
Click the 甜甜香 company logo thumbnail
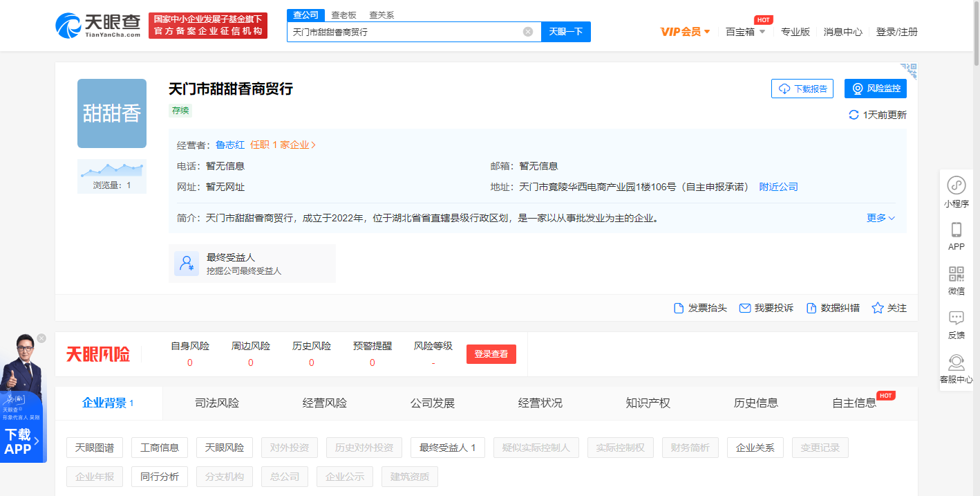click(x=112, y=113)
